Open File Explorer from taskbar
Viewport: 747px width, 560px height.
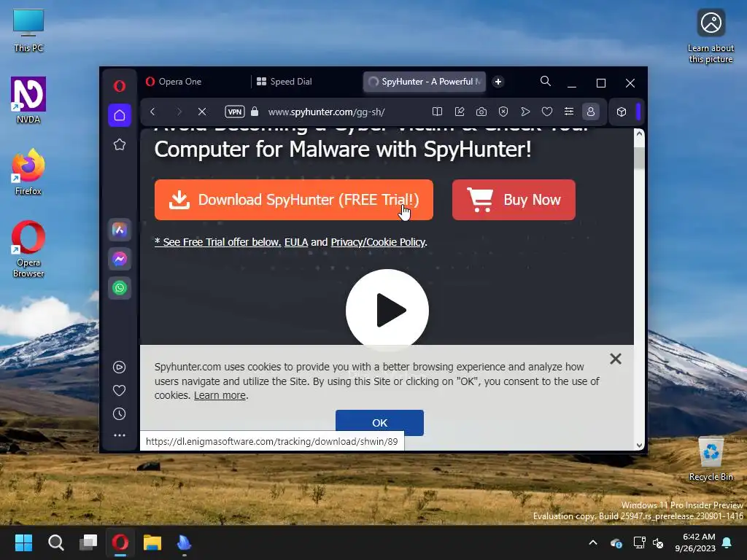152,542
